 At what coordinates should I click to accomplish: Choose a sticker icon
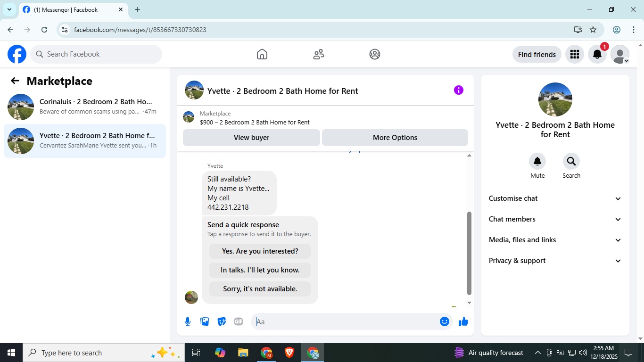[222, 321]
